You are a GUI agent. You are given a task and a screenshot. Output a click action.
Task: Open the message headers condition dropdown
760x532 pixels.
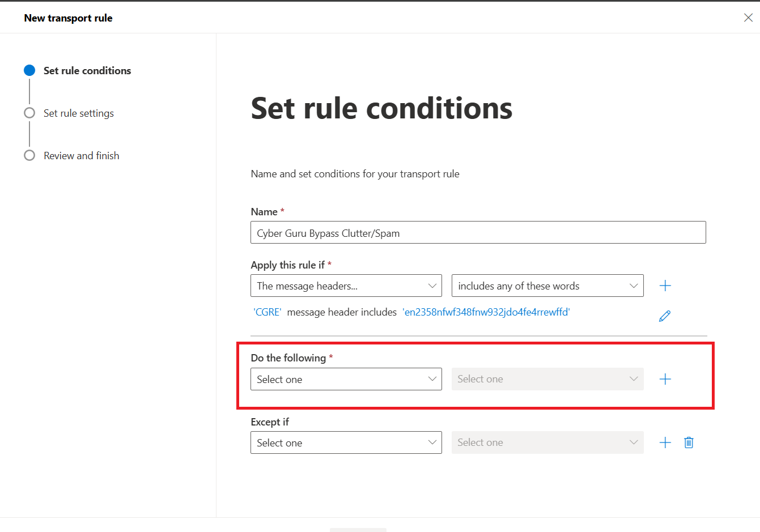pos(346,286)
